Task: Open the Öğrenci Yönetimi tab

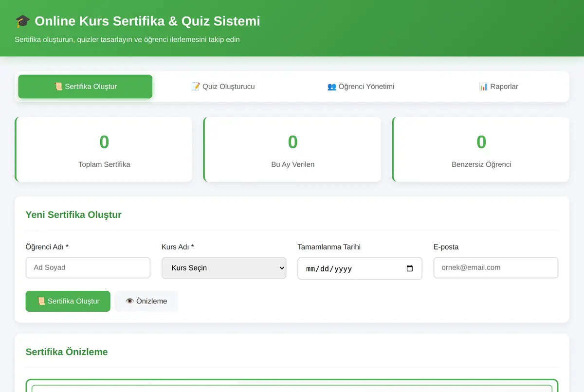Action: tap(361, 87)
